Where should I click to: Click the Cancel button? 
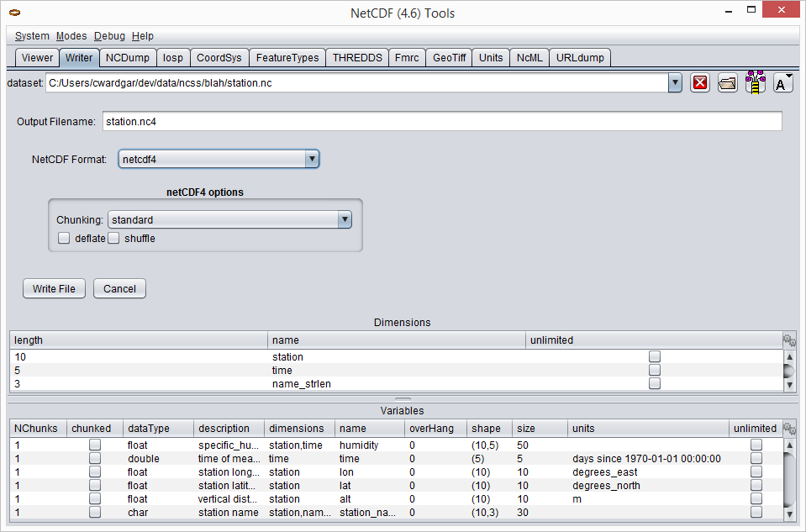coord(119,288)
